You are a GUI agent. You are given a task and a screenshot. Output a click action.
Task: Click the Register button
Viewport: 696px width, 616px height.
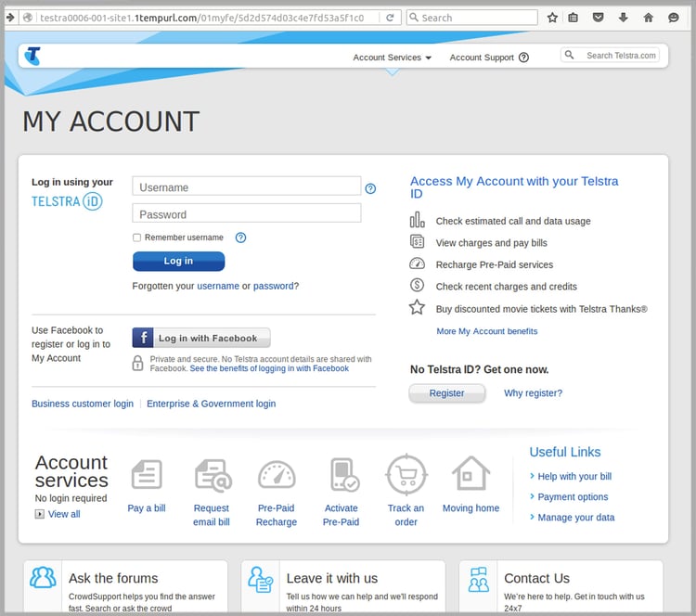click(446, 393)
